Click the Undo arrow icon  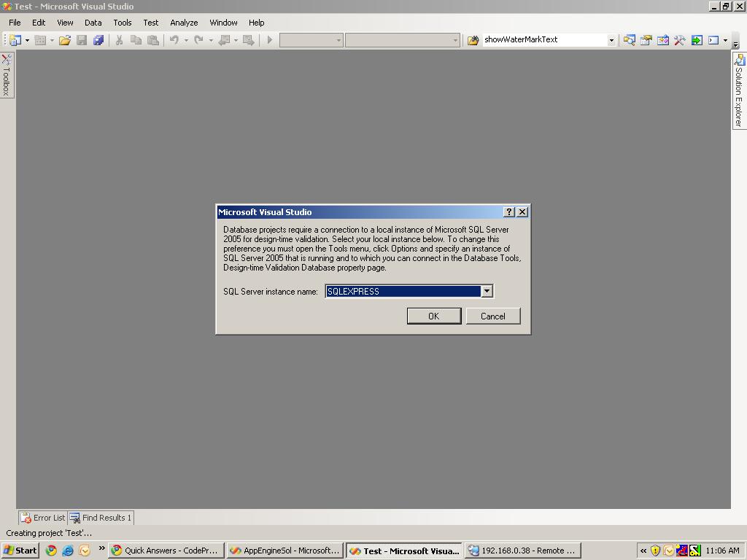[174, 41]
